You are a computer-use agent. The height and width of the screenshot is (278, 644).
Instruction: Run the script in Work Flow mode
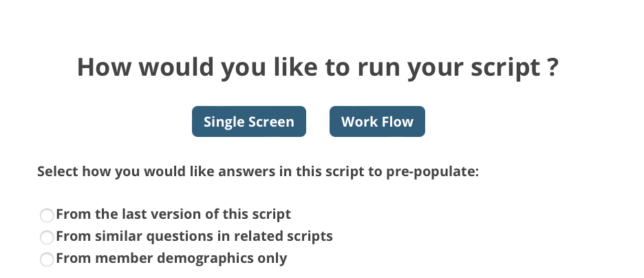(x=377, y=122)
